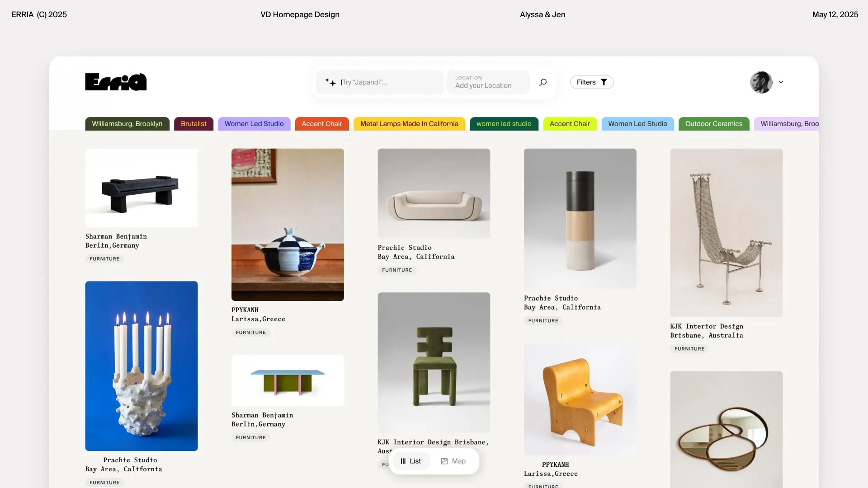Image resolution: width=868 pixels, height=488 pixels.
Task: Open the blue ceramic bowl image
Action: (288, 225)
